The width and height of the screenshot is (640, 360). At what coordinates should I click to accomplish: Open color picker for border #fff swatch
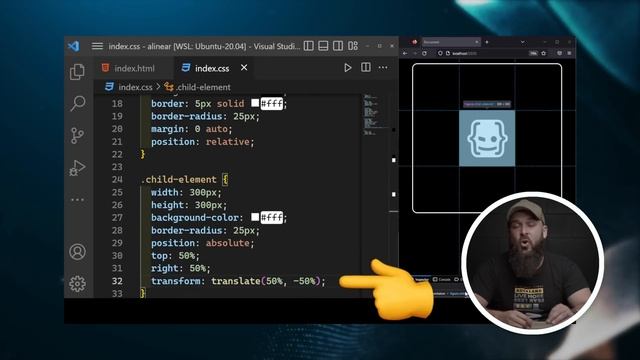point(255,103)
